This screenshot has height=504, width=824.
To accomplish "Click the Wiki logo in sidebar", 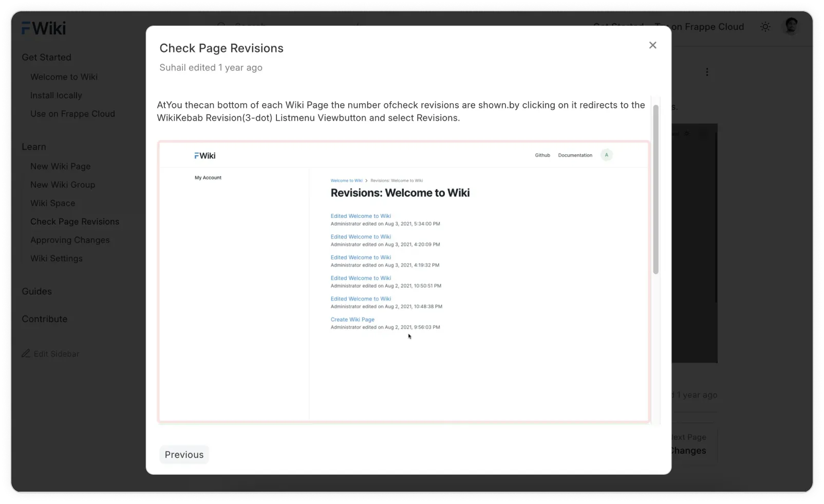I will pyautogui.click(x=44, y=28).
